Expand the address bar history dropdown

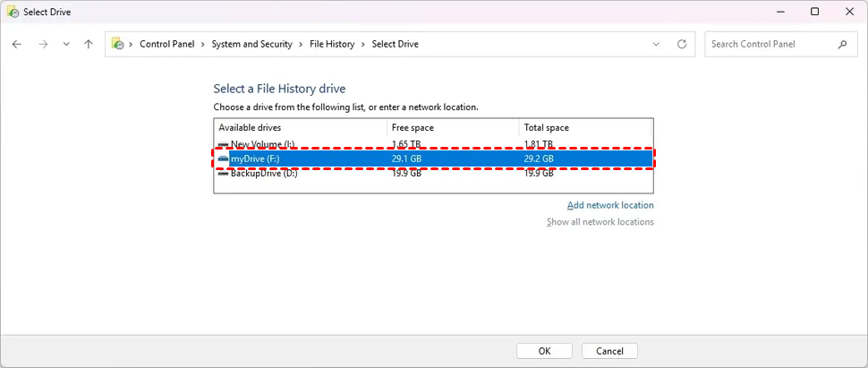[x=657, y=44]
